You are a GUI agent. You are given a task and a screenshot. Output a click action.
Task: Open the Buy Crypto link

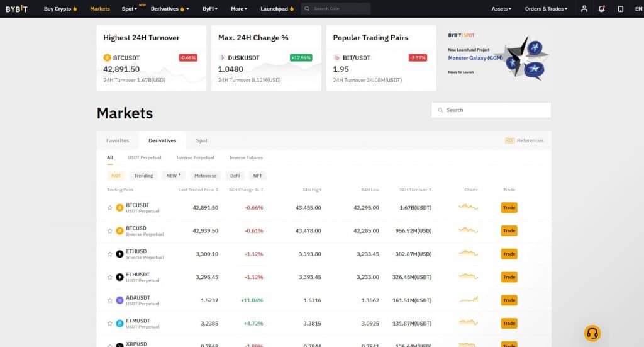coord(60,9)
